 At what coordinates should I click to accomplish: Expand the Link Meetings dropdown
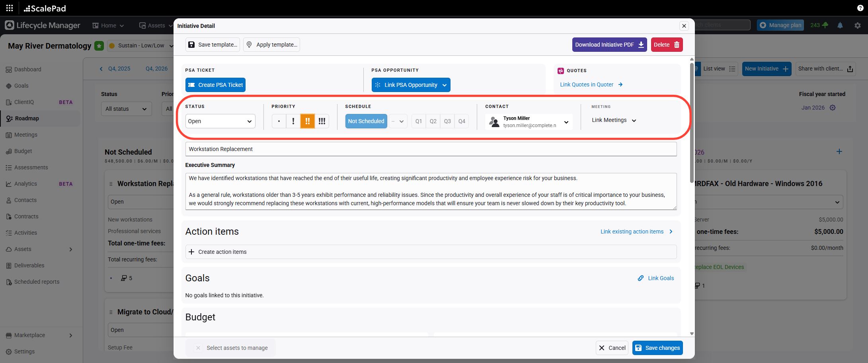[614, 120]
